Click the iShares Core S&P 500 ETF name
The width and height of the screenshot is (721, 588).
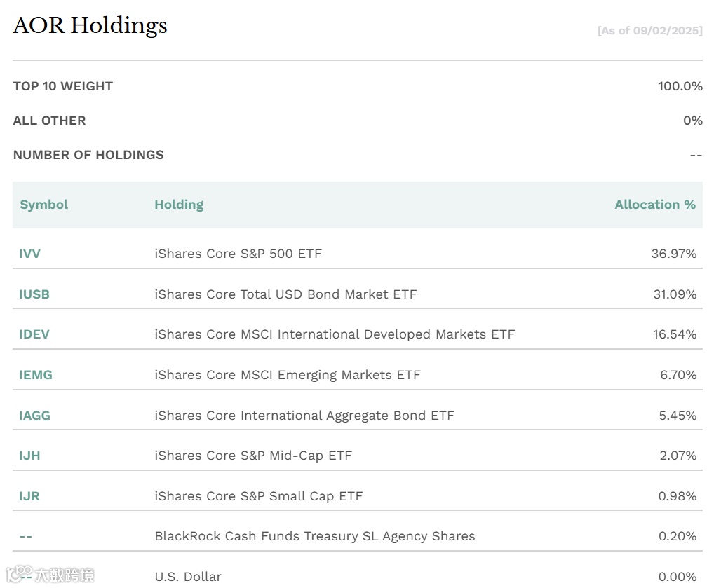238,254
